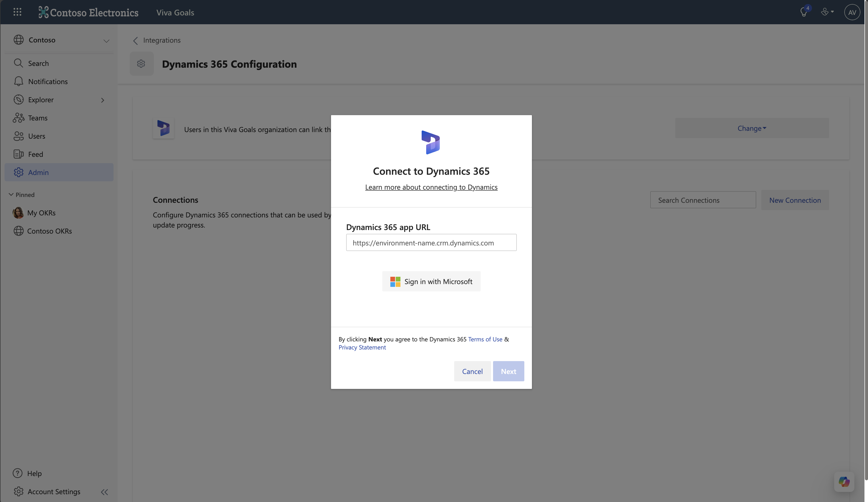Click the Dynamics 365 Configuration gear icon
This screenshot has height=502, width=868.
141,63
